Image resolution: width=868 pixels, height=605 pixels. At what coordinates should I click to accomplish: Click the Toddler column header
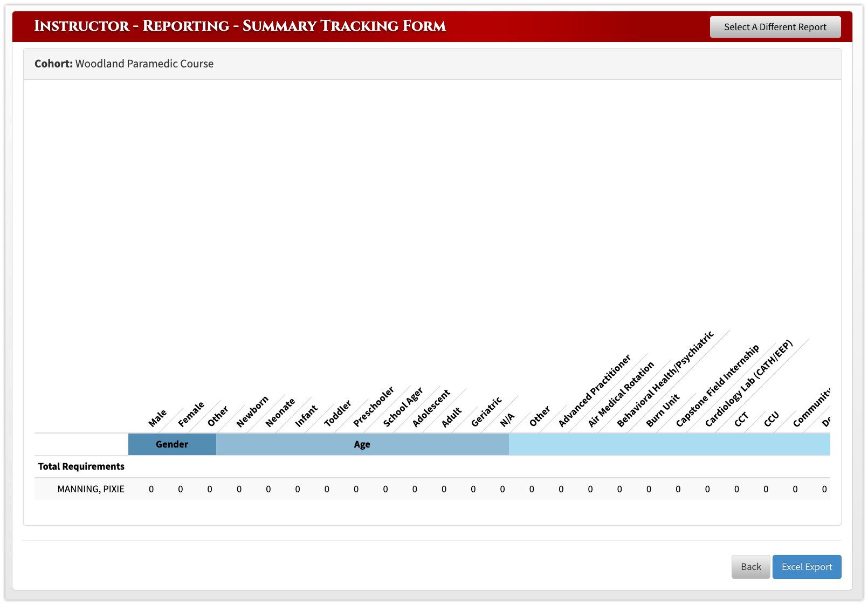[x=337, y=413]
